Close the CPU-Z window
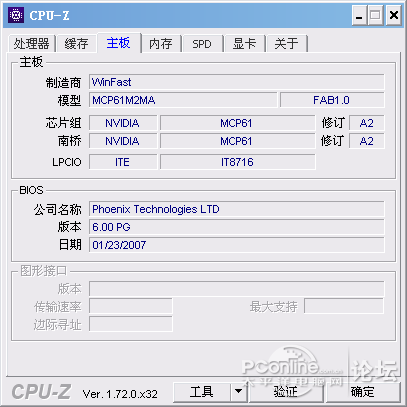Image resolution: width=407 pixels, height=407 pixels. (394, 15)
